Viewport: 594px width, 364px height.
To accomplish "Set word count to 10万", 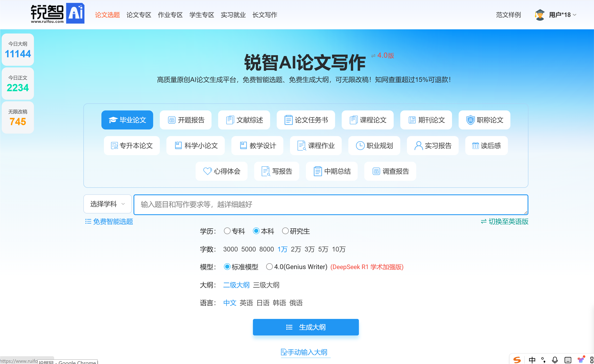I will click(339, 249).
